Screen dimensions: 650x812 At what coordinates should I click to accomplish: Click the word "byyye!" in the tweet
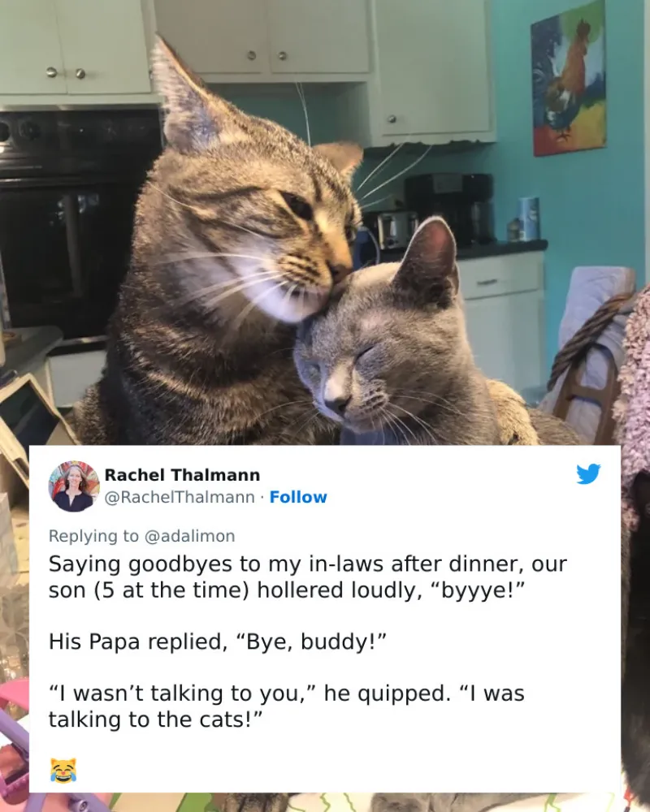click(478, 590)
